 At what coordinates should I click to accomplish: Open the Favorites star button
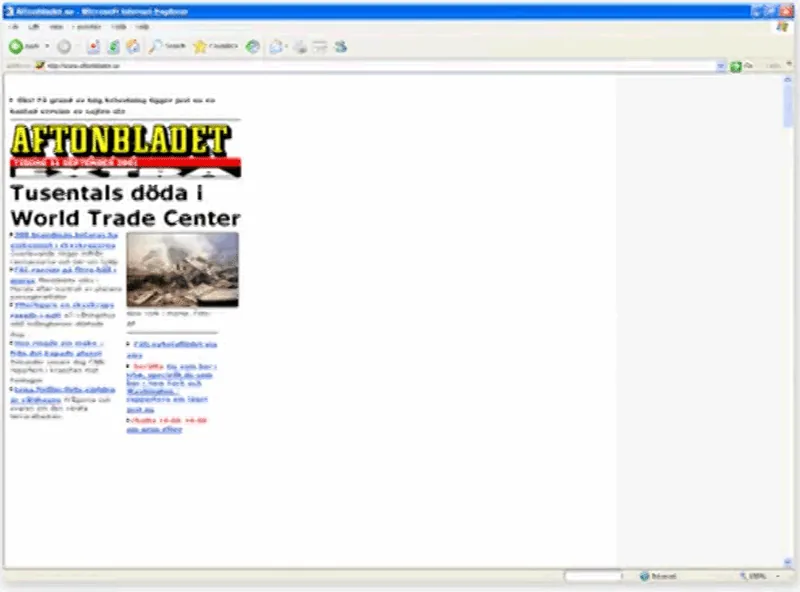(x=216, y=46)
